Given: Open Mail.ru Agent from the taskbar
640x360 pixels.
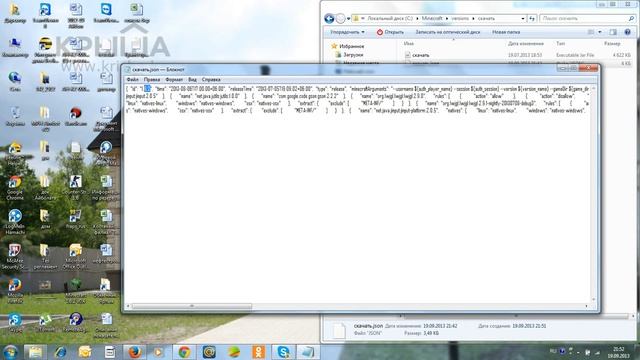Looking at the screenshot, I should 209,352.
